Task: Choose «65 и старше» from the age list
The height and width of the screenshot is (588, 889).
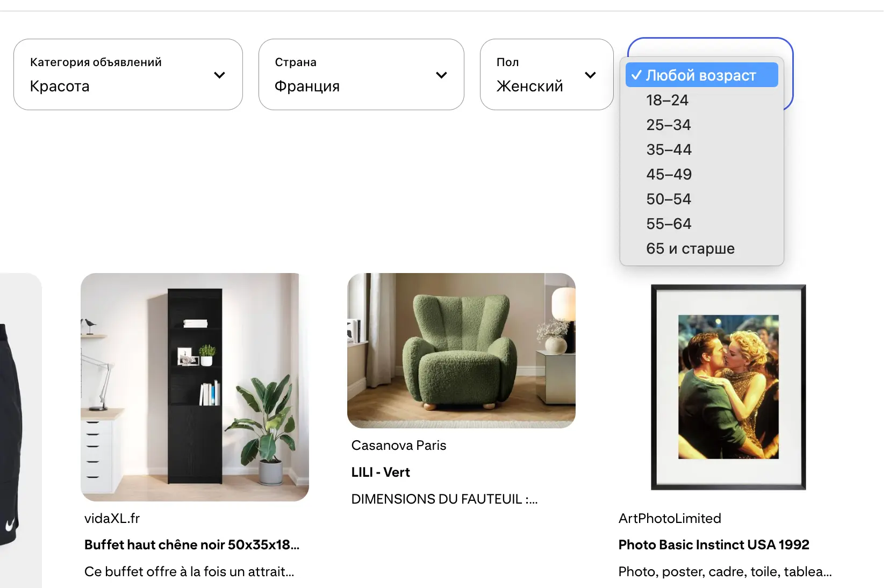Action: point(690,248)
